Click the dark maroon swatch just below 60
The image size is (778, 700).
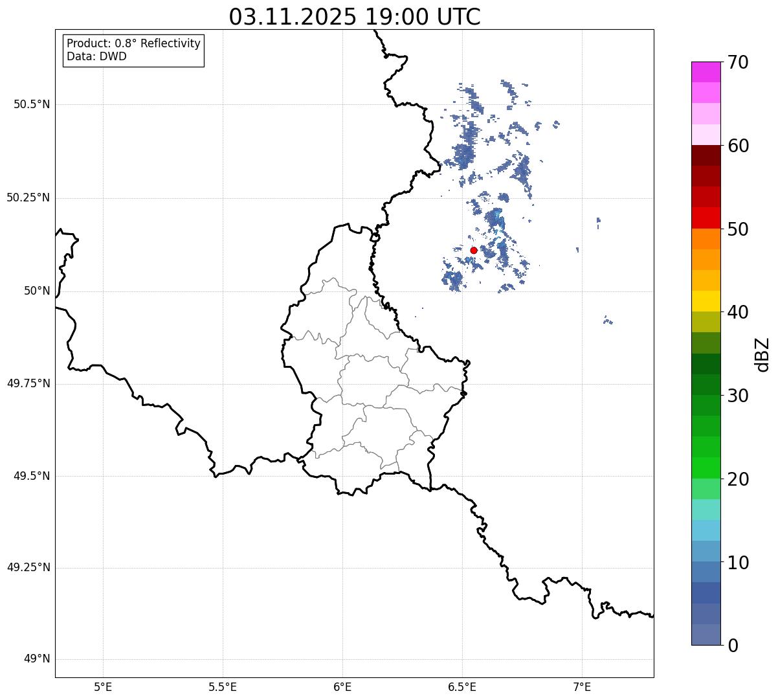[706, 155]
